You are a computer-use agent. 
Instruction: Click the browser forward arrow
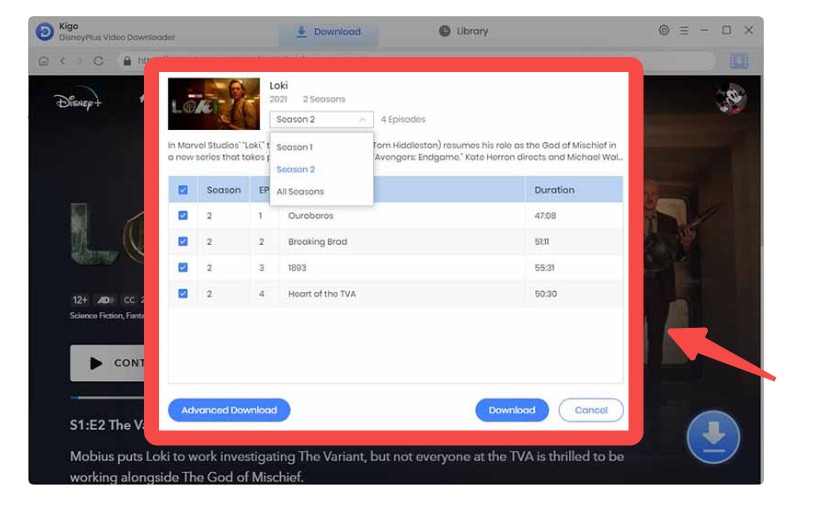click(x=80, y=61)
